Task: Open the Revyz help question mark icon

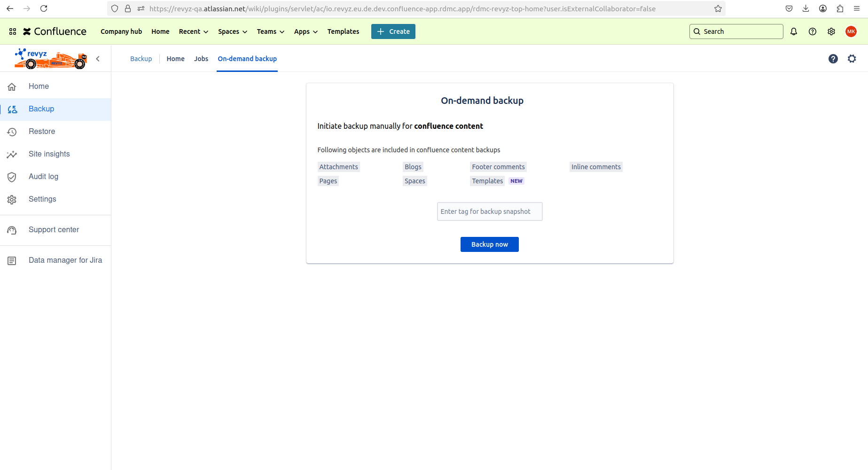Action: 833,59
